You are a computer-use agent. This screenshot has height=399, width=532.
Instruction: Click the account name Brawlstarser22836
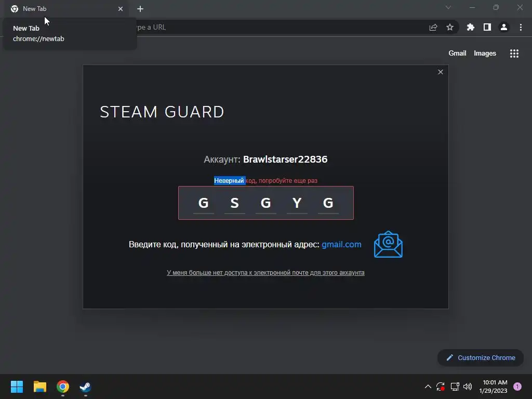tap(285, 159)
